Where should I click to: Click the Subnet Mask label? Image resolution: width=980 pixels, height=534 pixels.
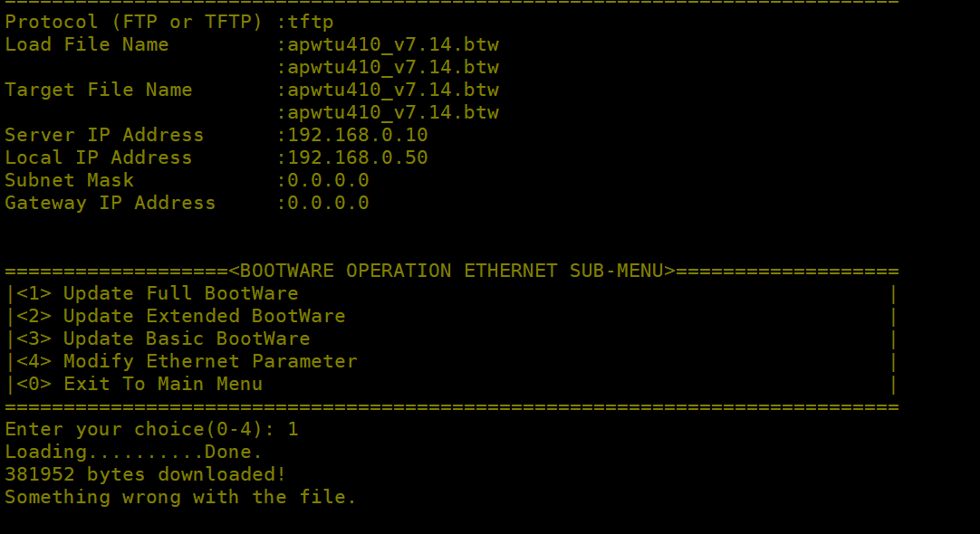pyautogui.click(x=69, y=180)
